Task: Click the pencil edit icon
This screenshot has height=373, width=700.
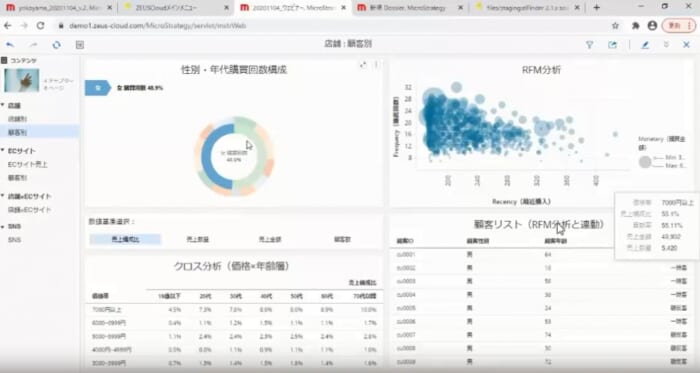Action: pos(645,45)
